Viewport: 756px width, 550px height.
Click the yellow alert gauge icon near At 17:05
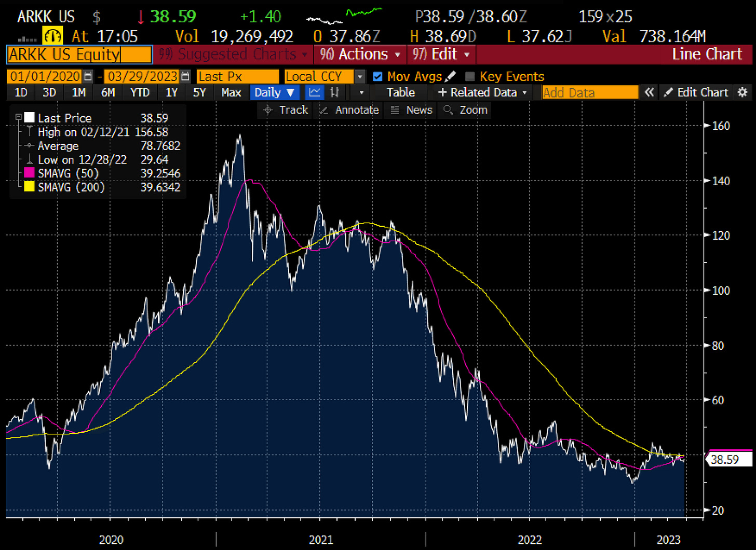click(53, 36)
